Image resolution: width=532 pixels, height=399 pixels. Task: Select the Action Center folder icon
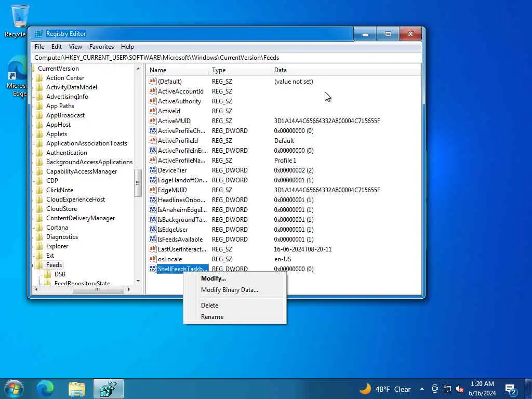pos(39,78)
